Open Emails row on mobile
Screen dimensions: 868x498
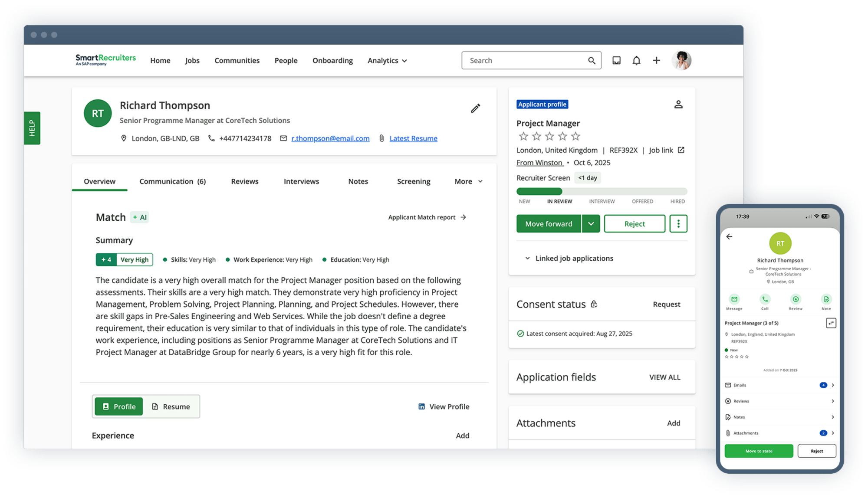point(780,385)
